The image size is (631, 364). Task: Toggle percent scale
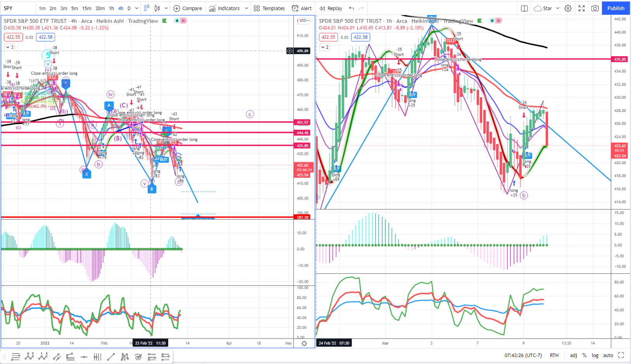pos(584,355)
